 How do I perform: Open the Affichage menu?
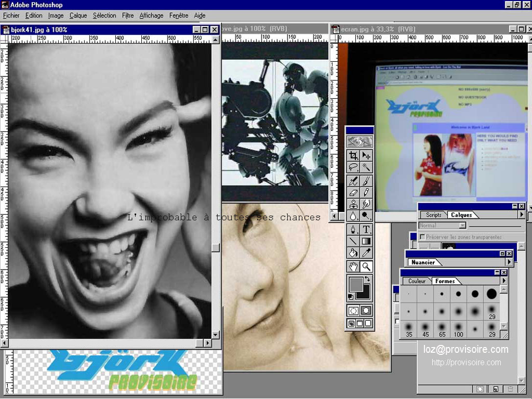pos(151,16)
